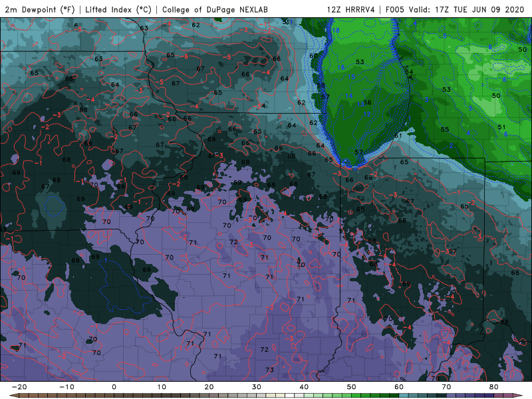This screenshot has width=532, height=399.
Task: Click the -10 label on color scale
Action: click(66, 387)
